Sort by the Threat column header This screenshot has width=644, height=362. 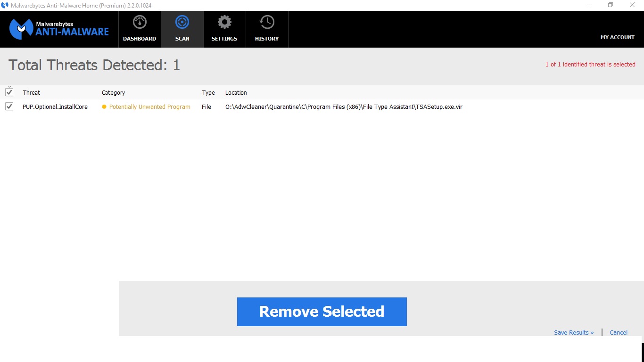(x=32, y=92)
